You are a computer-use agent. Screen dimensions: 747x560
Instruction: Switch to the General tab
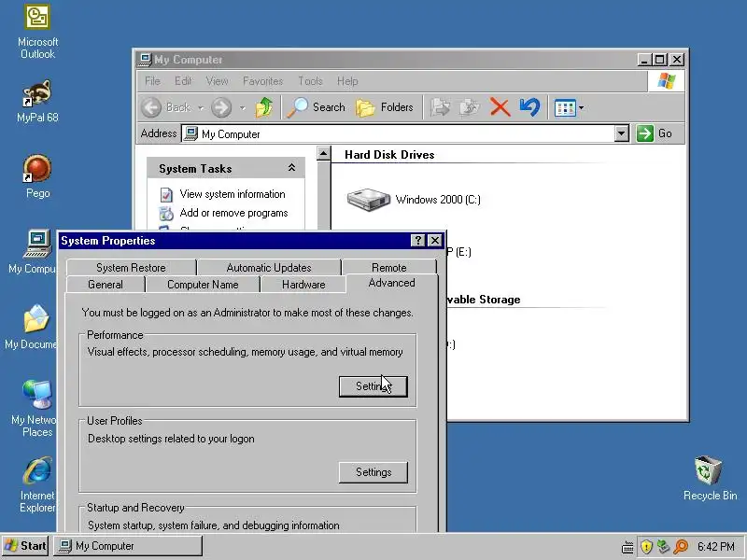(106, 285)
